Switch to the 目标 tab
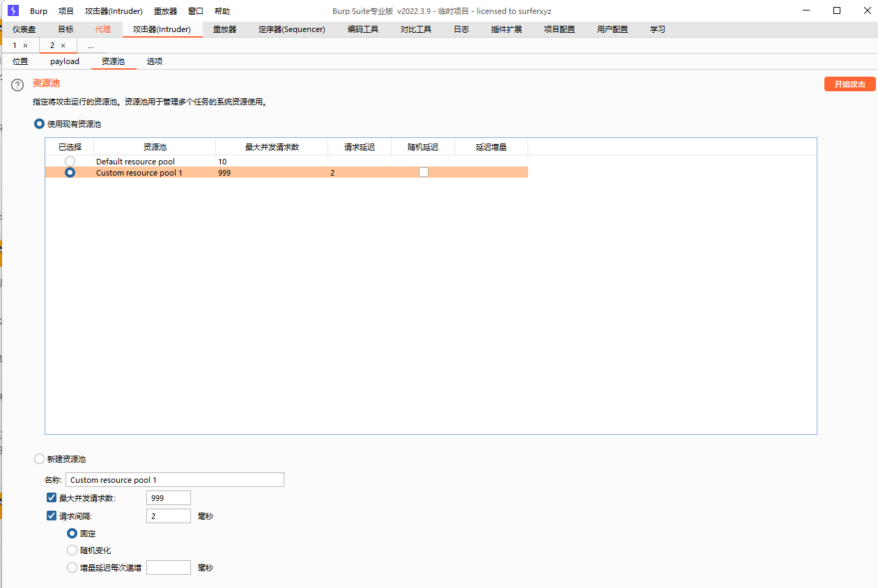The height and width of the screenshot is (588, 878). pyautogui.click(x=66, y=29)
